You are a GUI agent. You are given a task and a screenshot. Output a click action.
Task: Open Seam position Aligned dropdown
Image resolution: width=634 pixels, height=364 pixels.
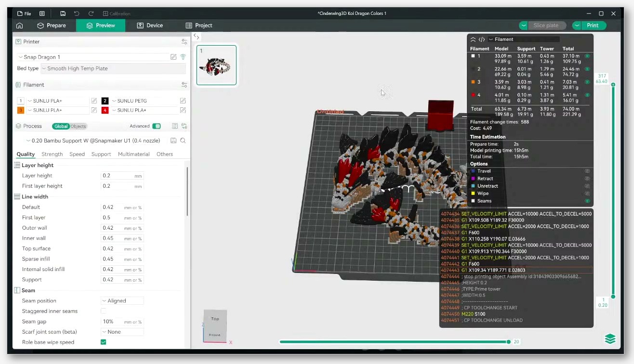122,300
